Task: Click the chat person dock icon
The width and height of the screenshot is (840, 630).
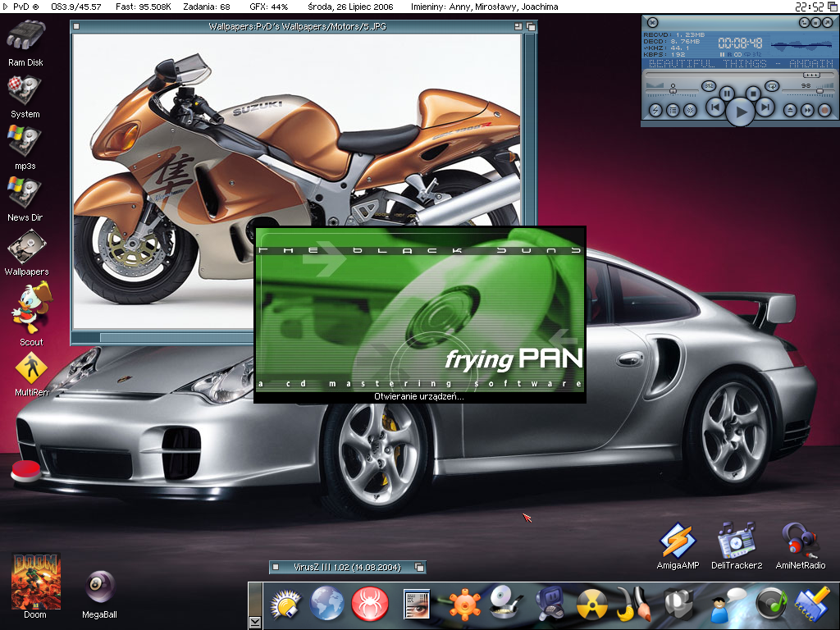Action: click(728, 605)
